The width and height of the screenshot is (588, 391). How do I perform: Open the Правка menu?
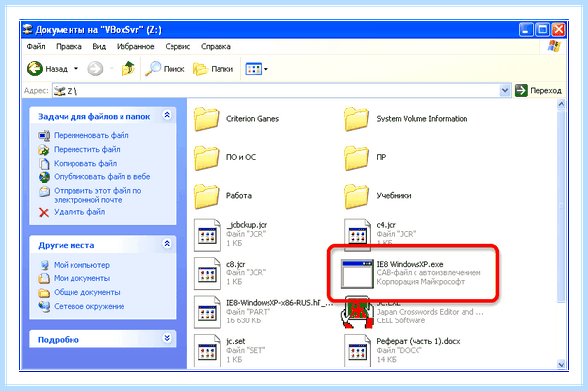(69, 46)
